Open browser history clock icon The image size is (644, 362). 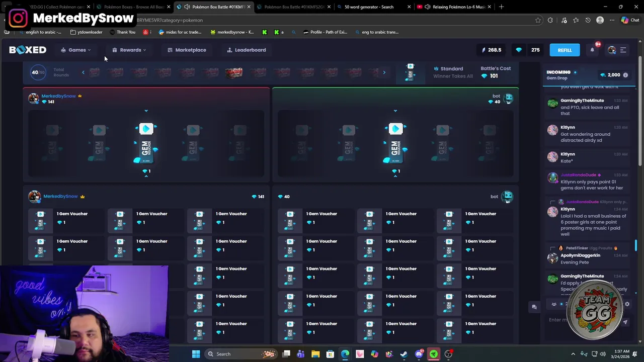click(588, 20)
